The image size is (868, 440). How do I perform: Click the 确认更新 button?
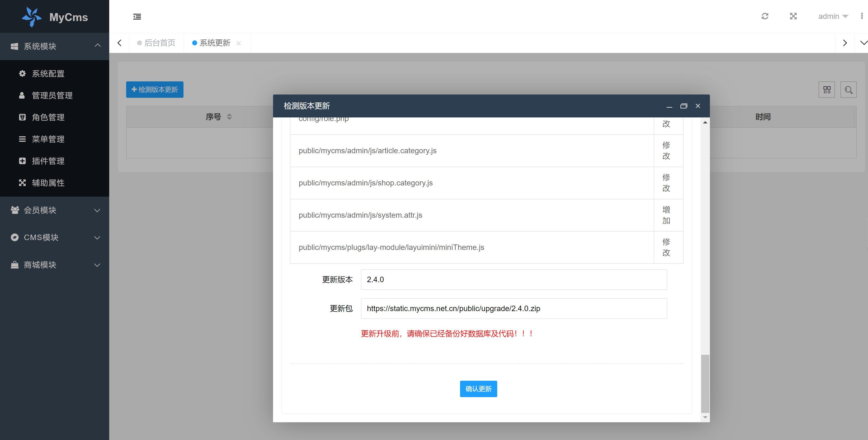[x=478, y=389]
